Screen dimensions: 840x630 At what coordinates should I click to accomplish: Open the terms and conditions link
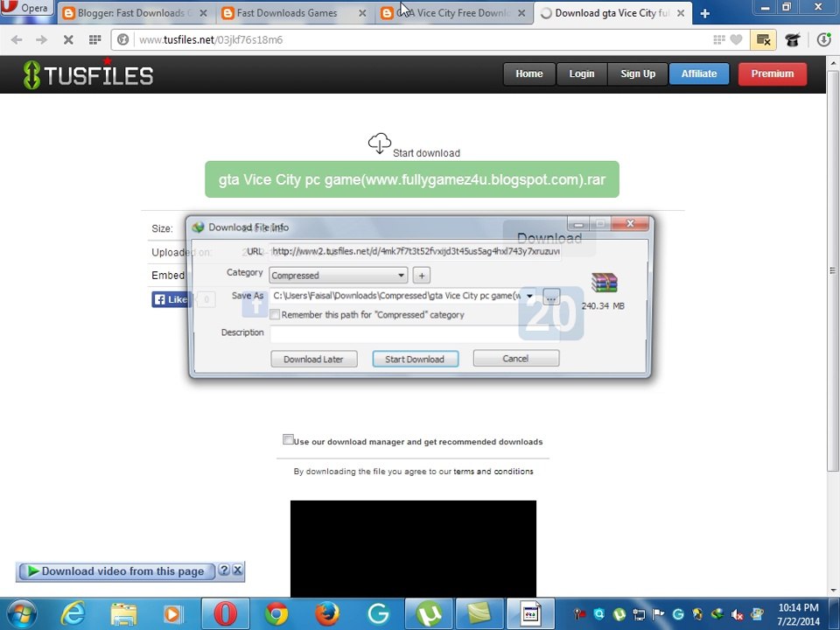coord(493,472)
